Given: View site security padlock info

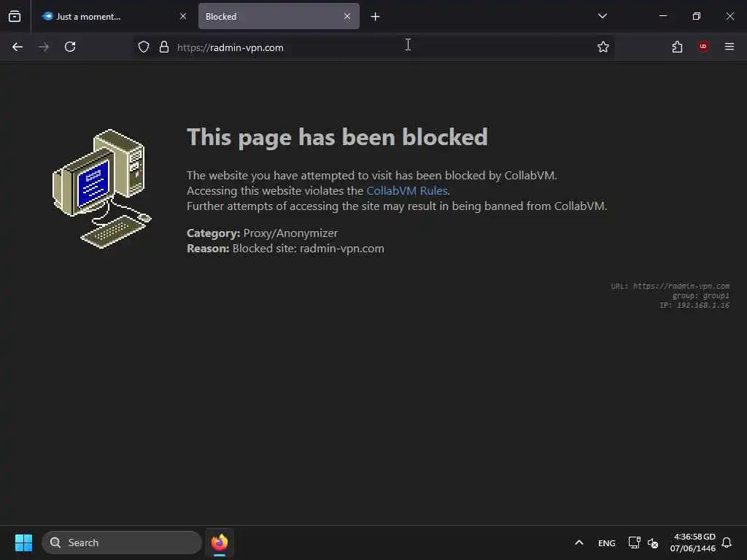Looking at the screenshot, I should click(164, 47).
